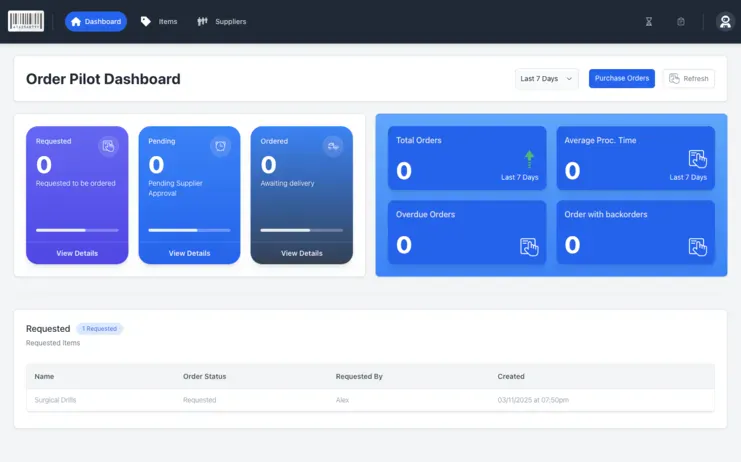Open the user profile avatar icon

pos(725,21)
